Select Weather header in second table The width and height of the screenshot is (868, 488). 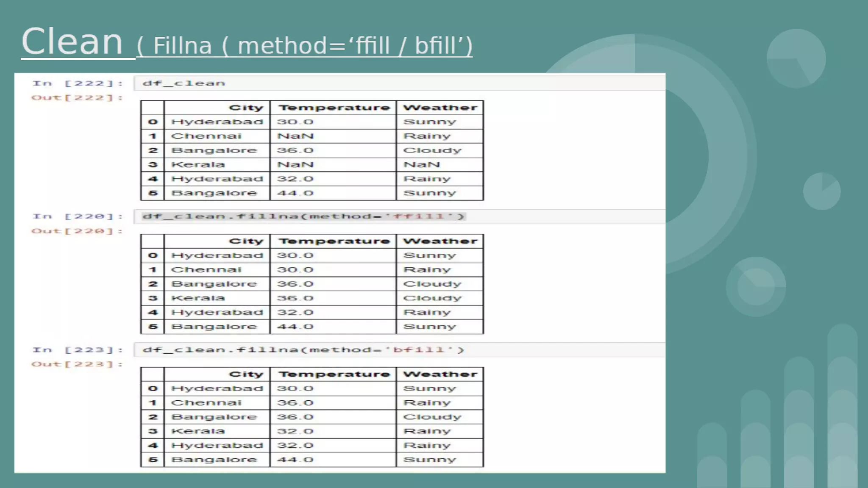pos(440,241)
